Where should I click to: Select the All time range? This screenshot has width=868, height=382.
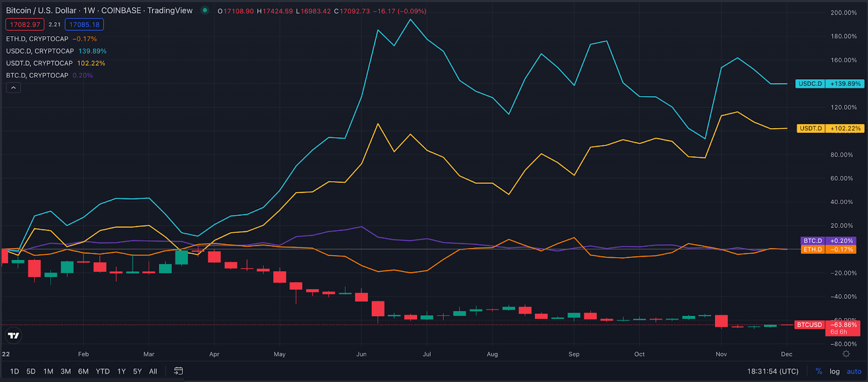153,371
